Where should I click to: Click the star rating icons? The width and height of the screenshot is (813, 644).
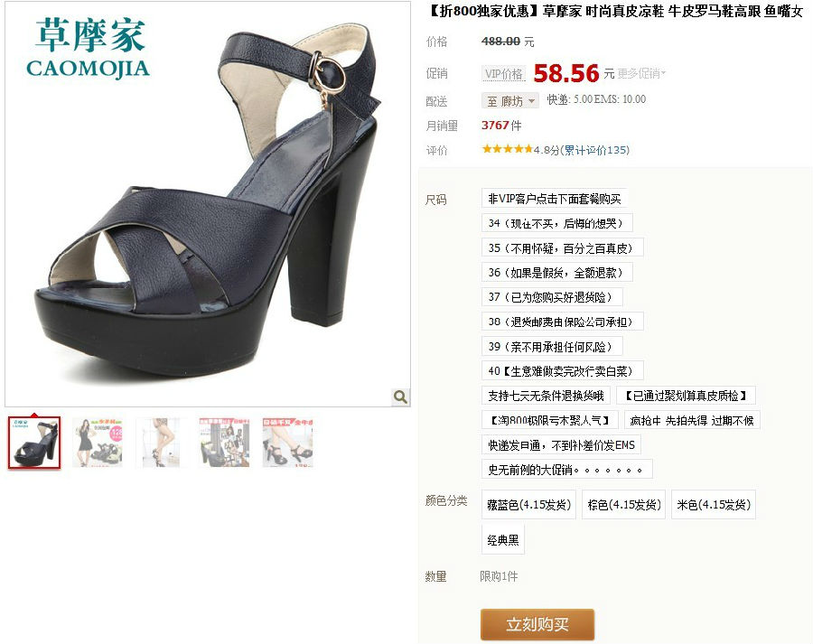507,149
